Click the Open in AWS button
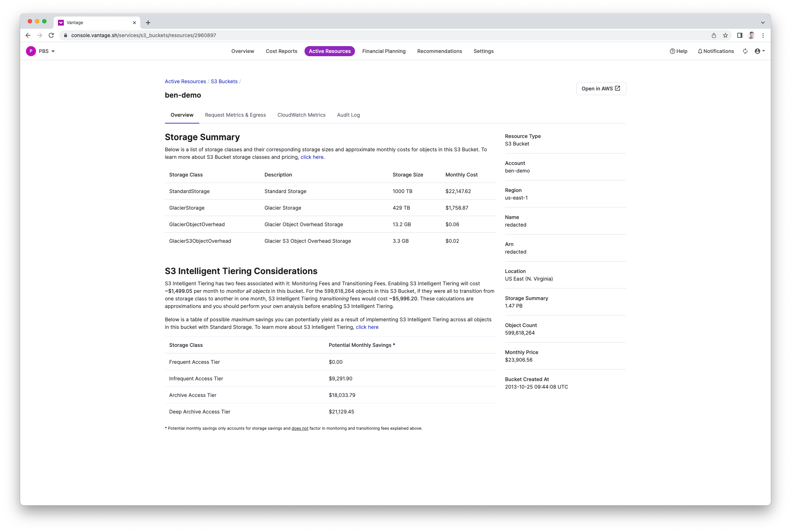 tap(601, 88)
